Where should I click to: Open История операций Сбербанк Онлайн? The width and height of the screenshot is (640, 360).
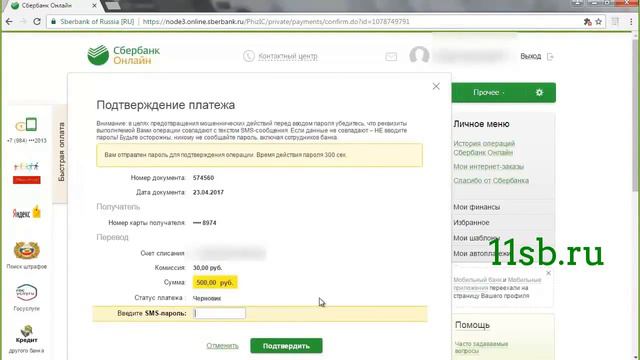click(484, 148)
